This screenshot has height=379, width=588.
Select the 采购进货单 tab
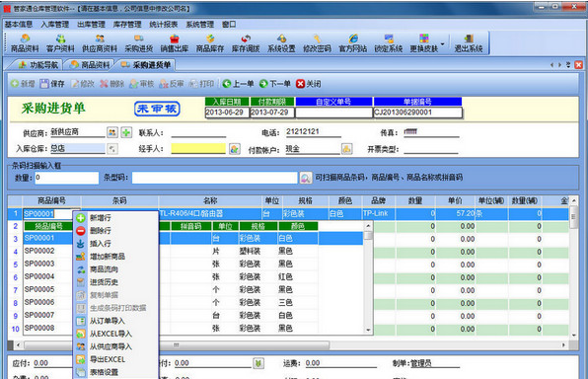click(x=145, y=65)
